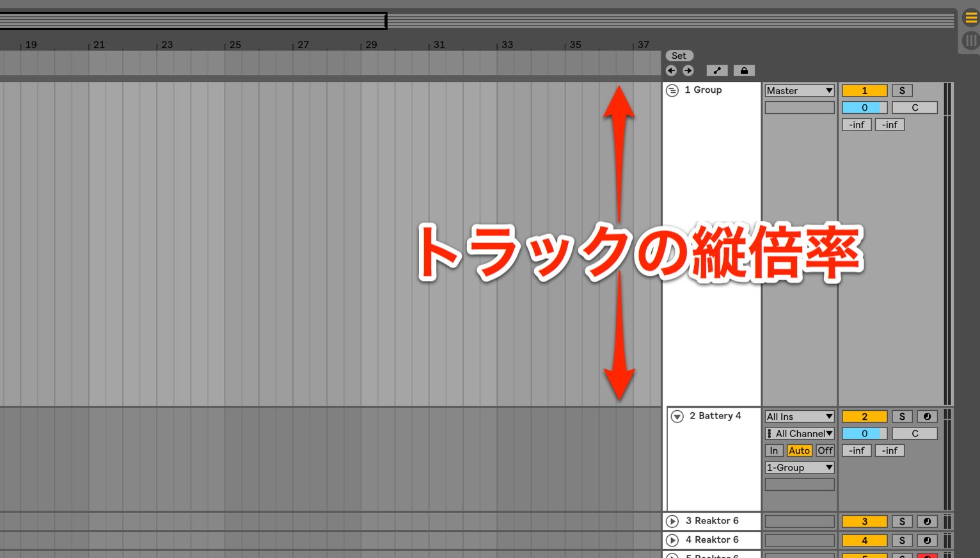Screen dimensions: 980x558
Task: Switch to Arrangement view with the orange selector icon
Action: coord(971,18)
